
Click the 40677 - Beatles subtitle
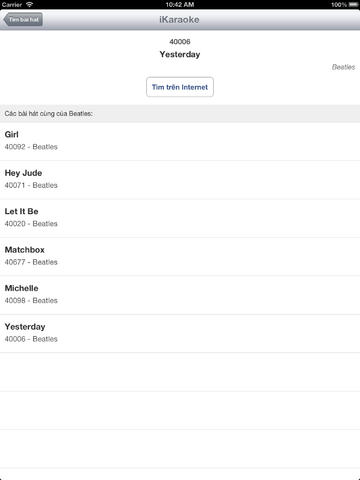coord(31,262)
